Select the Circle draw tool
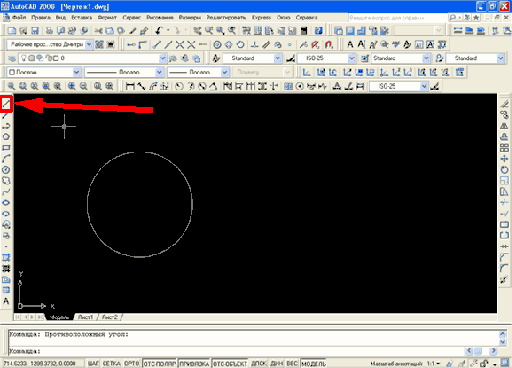Screen dimensions: 512x368 pyautogui.click(x=6, y=170)
